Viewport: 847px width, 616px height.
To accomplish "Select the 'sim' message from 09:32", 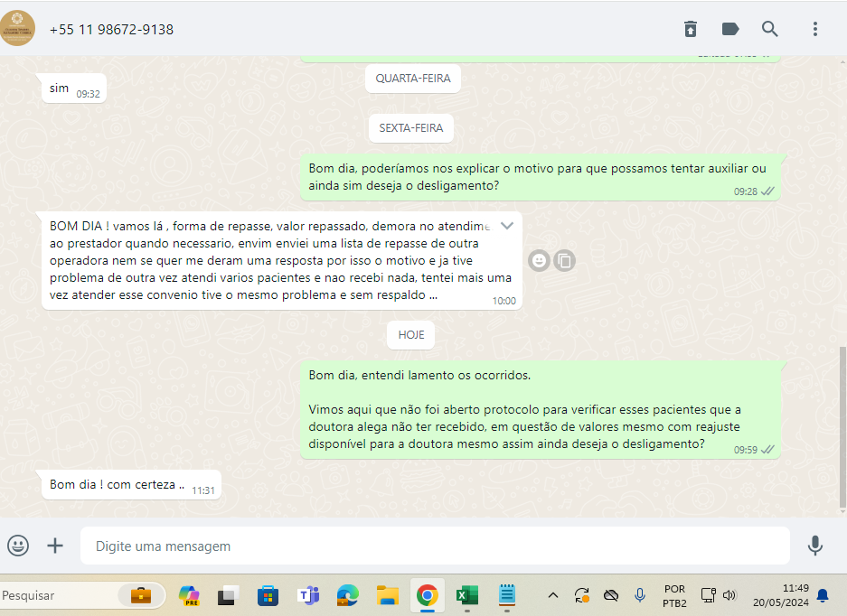I will pyautogui.click(x=74, y=89).
